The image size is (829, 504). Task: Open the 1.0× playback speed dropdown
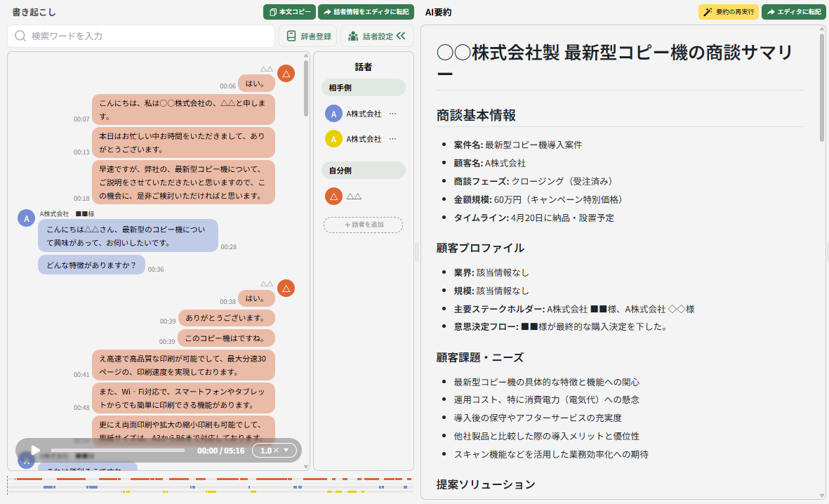pyautogui.click(x=274, y=450)
